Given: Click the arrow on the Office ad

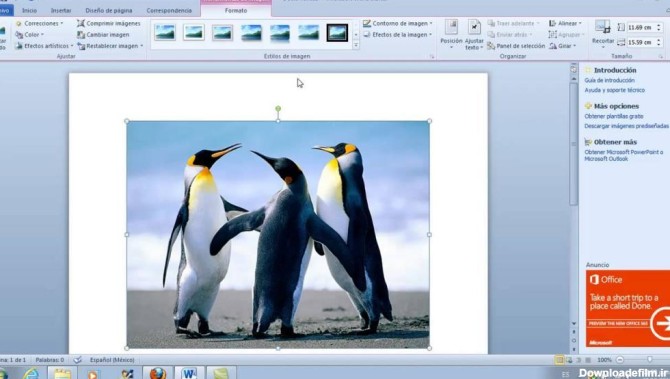Looking at the screenshot, I should click(661, 323).
